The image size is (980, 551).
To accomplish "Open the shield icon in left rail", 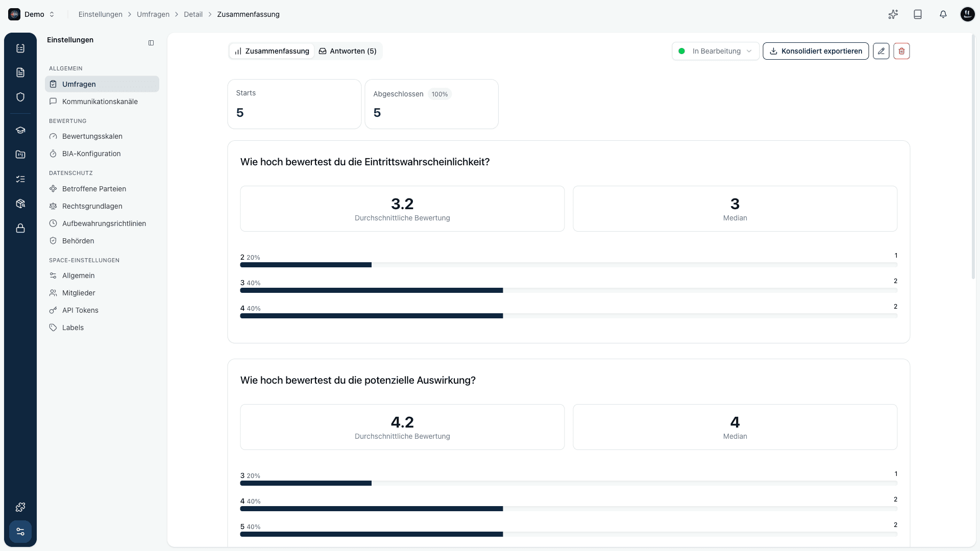I will 20,97.
